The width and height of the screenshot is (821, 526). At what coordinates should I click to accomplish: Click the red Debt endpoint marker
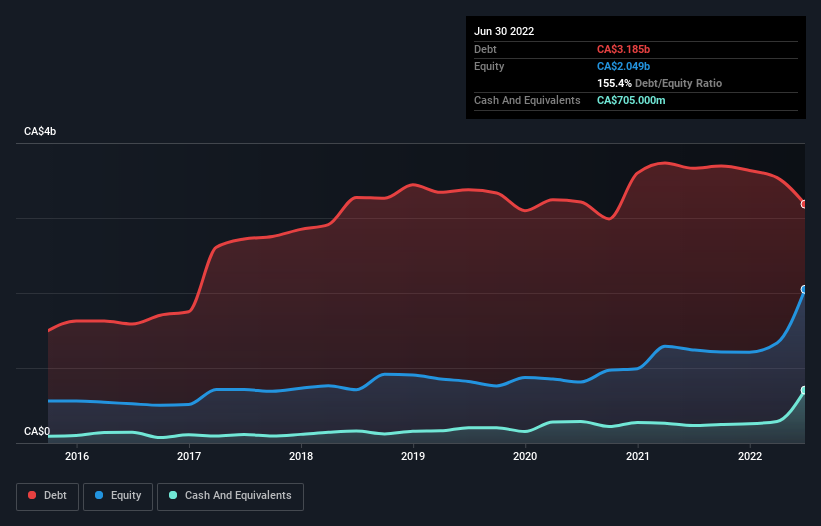pos(804,204)
